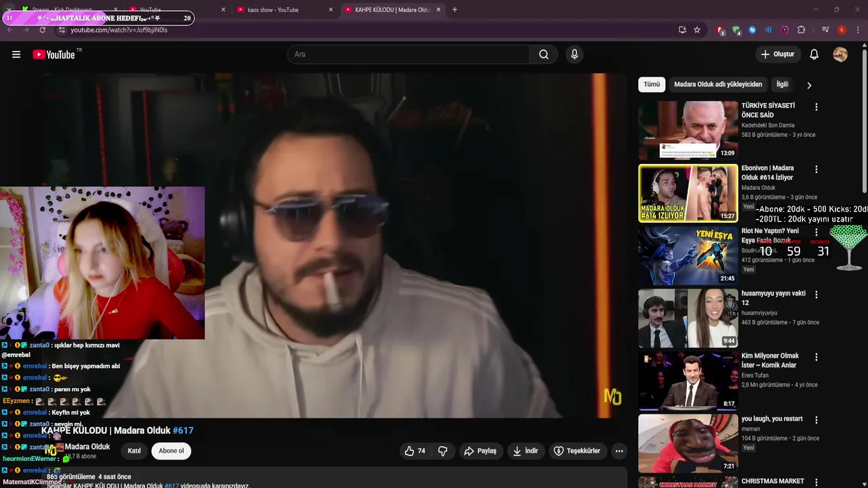Open options for husamyuyu yayın vakti video
The width and height of the screenshot is (868, 488).
(816, 295)
